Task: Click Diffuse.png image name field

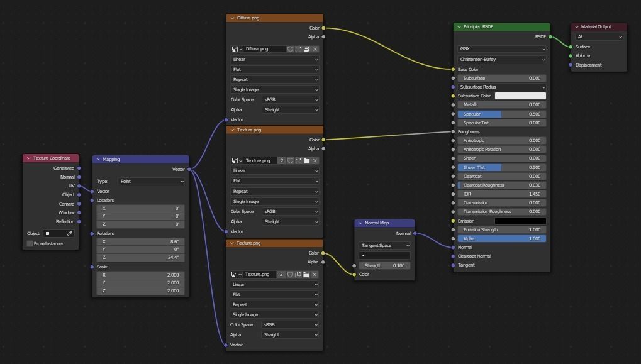Action: tap(264, 49)
